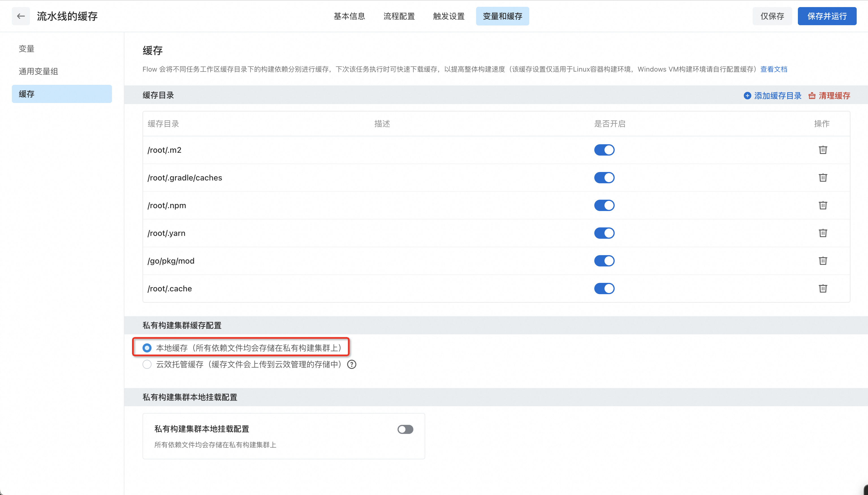Click the back arrow icon
The image size is (868, 495).
[x=21, y=16]
